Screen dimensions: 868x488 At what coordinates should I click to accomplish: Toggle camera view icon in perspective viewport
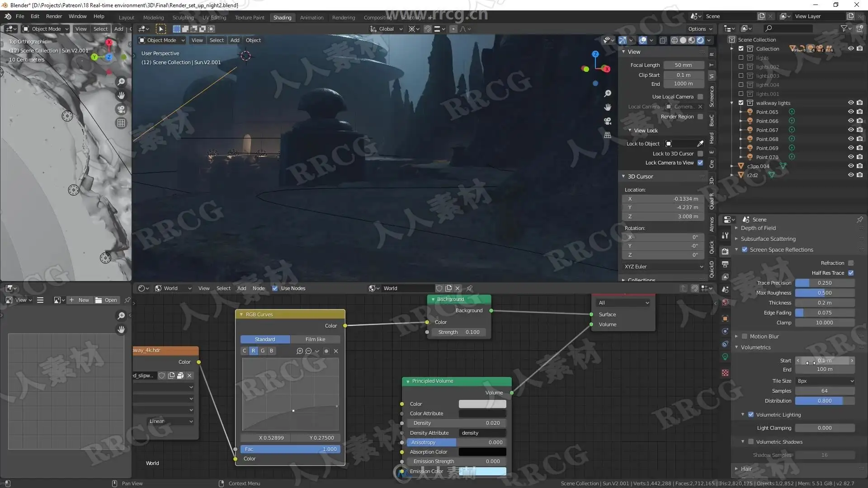click(x=608, y=121)
